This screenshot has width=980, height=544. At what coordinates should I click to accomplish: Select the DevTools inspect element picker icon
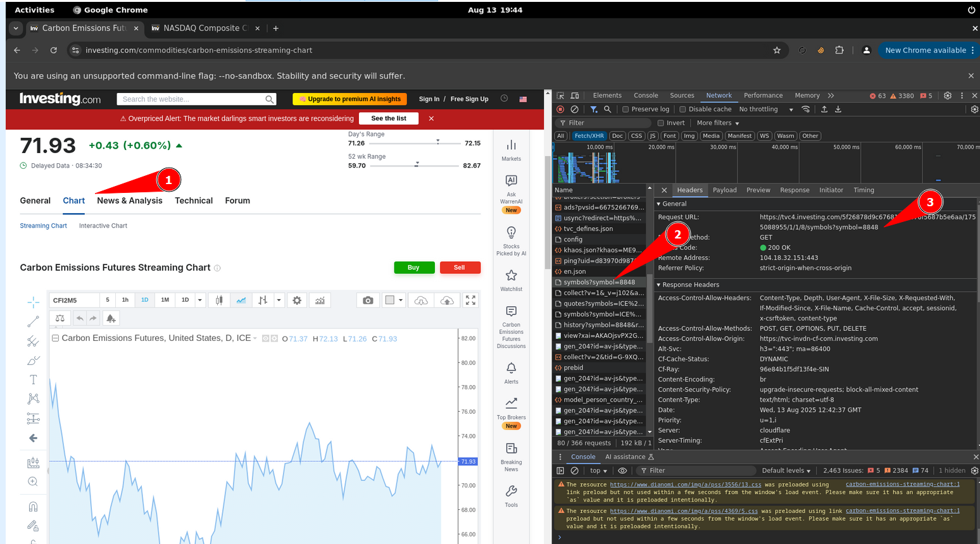pos(561,96)
